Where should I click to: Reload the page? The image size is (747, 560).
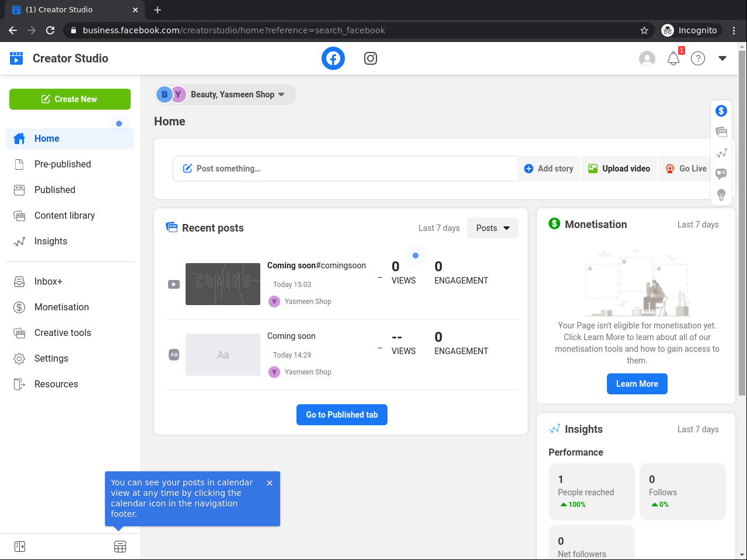(50, 30)
